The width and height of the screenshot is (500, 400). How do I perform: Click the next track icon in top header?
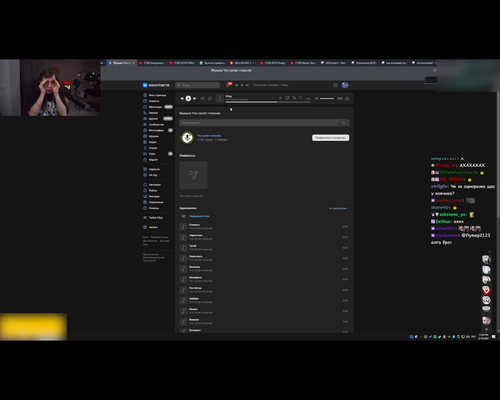coord(247,85)
